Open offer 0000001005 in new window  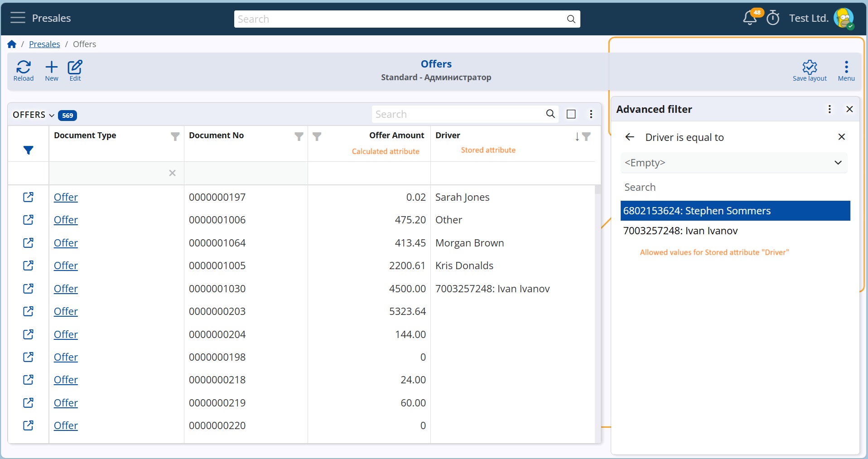pyautogui.click(x=28, y=266)
